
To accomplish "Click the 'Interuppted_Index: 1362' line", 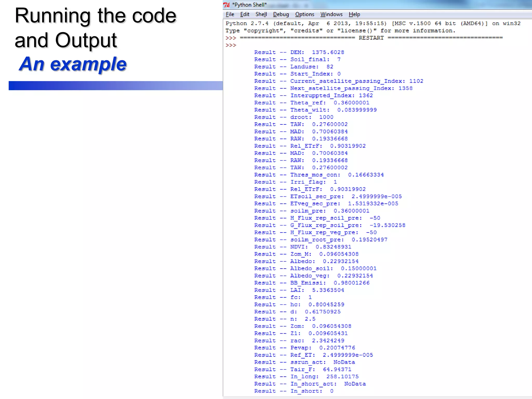I will pyautogui.click(x=314, y=96).
